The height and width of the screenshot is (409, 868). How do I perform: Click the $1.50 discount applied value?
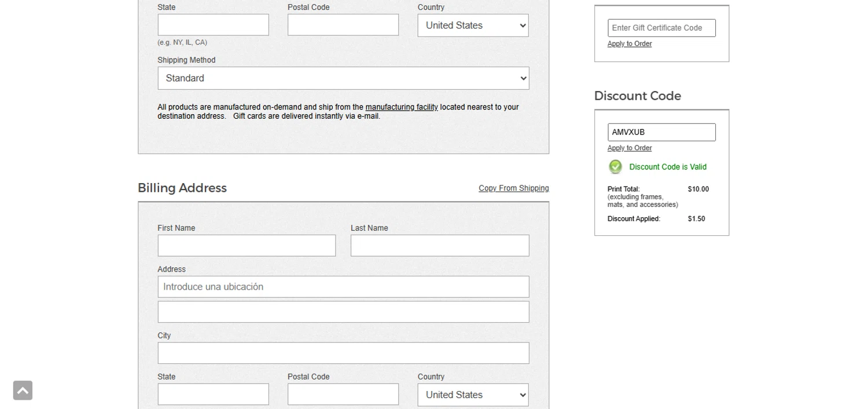(x=696, y=219)
